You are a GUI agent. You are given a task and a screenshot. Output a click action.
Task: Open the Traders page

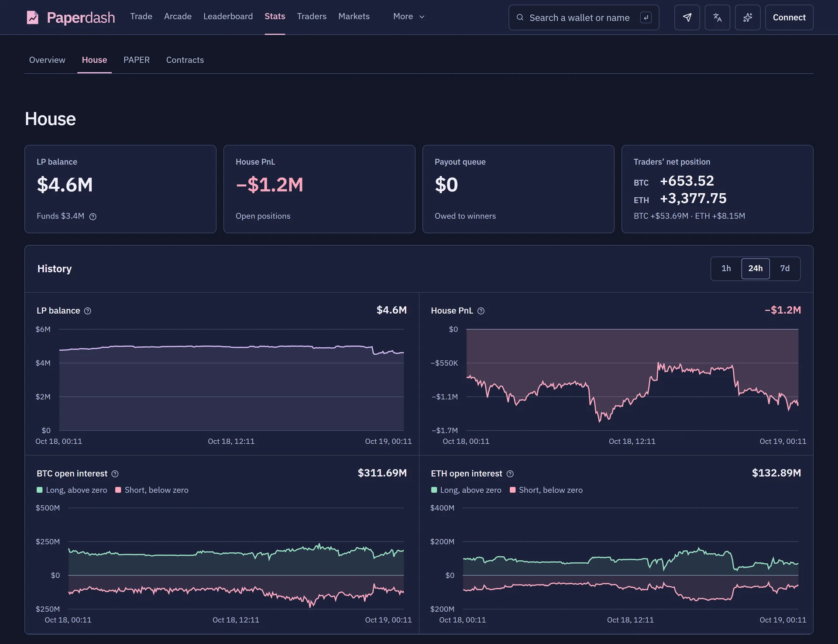tap(312, 17)
